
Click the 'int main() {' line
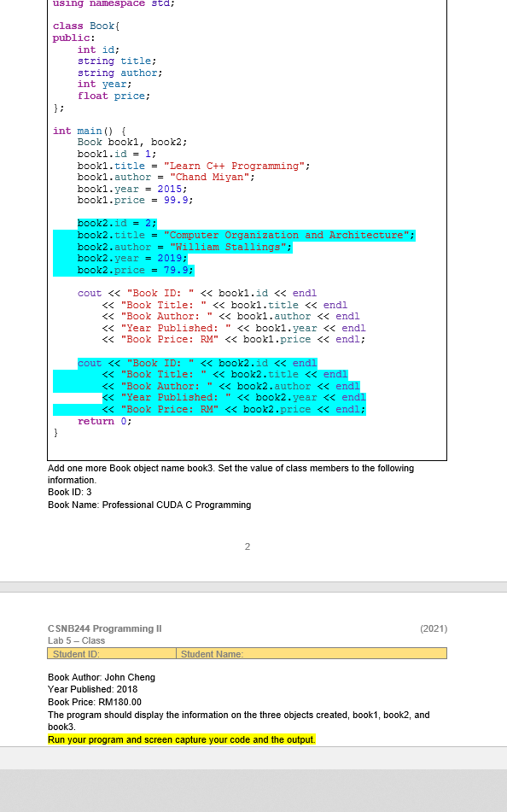[x=89, y=131]
